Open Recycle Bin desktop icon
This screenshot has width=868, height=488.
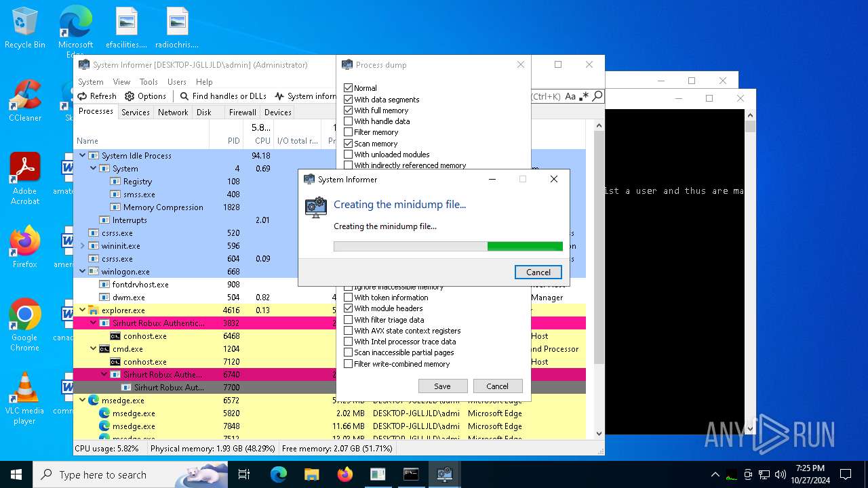coord(25,28)
